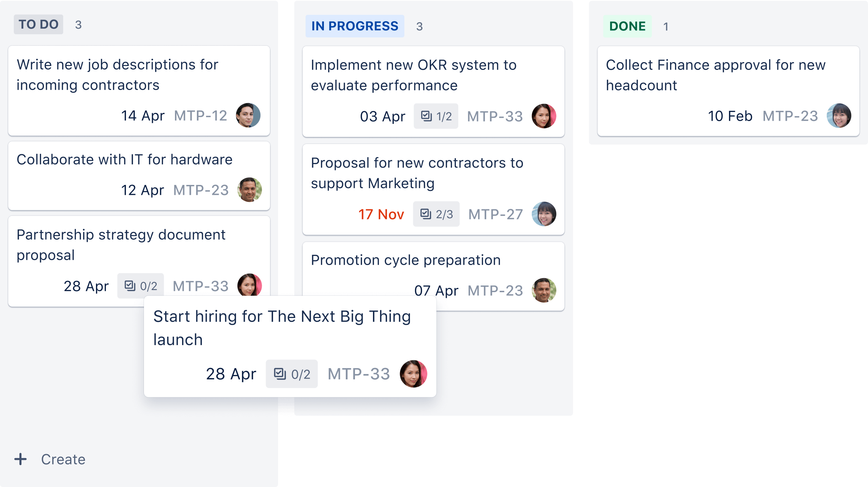868x487 pixels.
Task: Select the TO DO tab label
Action: coord(38,24)
